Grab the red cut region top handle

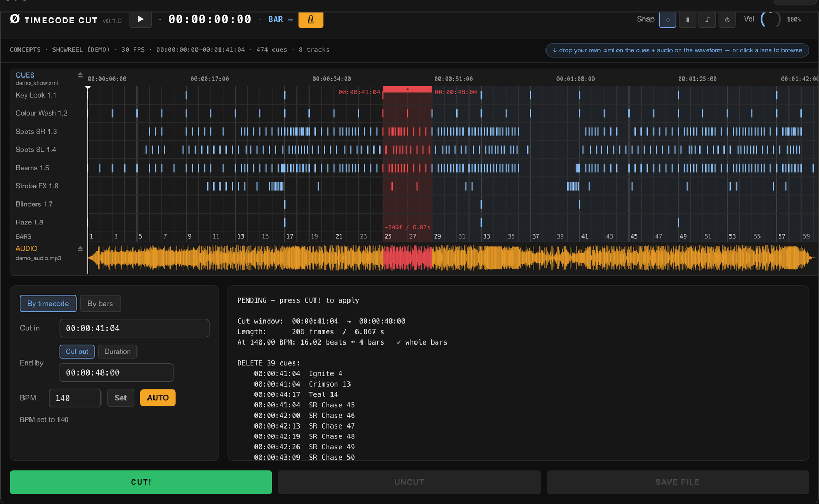(x=407, y=89)
